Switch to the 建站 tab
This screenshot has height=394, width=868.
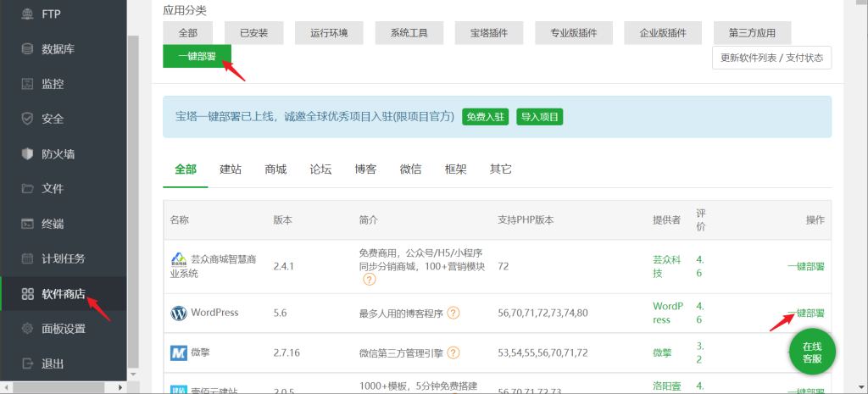[231, 169]
